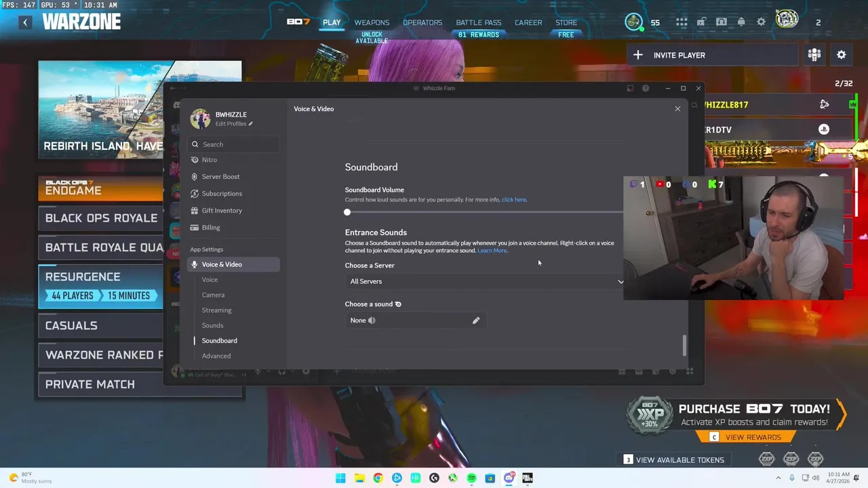This screenshot has width=868, height=488.
Task: Open Warzone notifications bell icon
Action: pyautogui.click(x=741, y=22)
